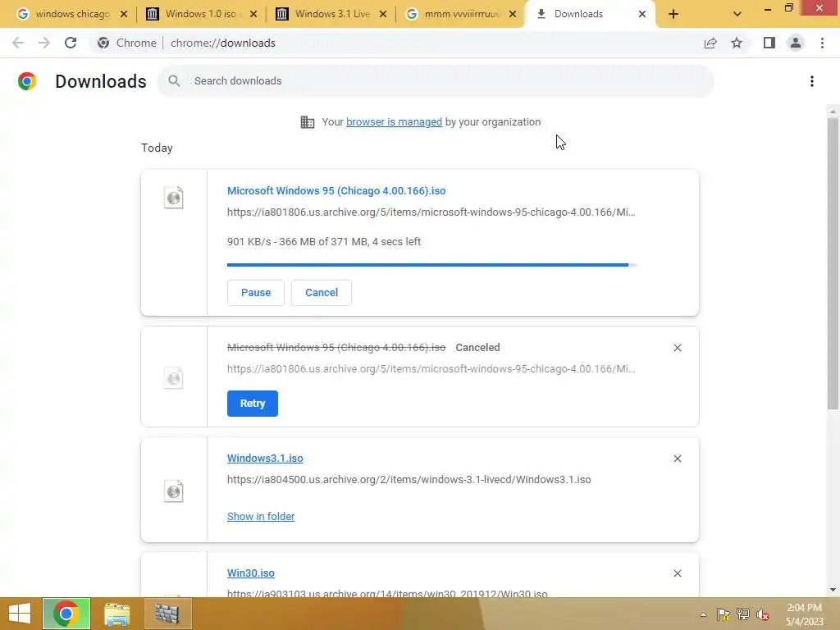Click Chrome icon in the taskbar

[66, 614]
